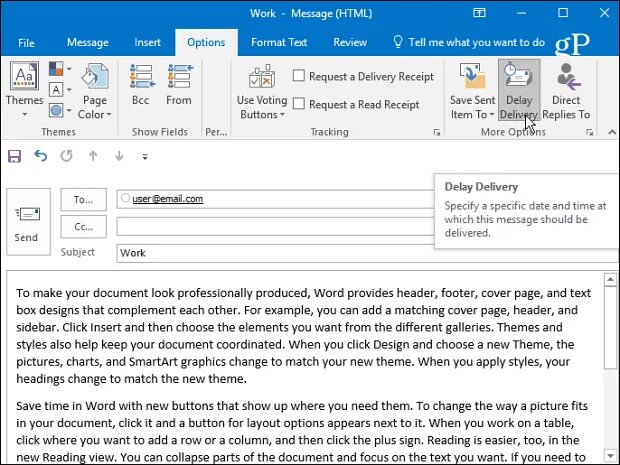Open Page Color menu
620x465 pixels.
click(x=95, y=91)
